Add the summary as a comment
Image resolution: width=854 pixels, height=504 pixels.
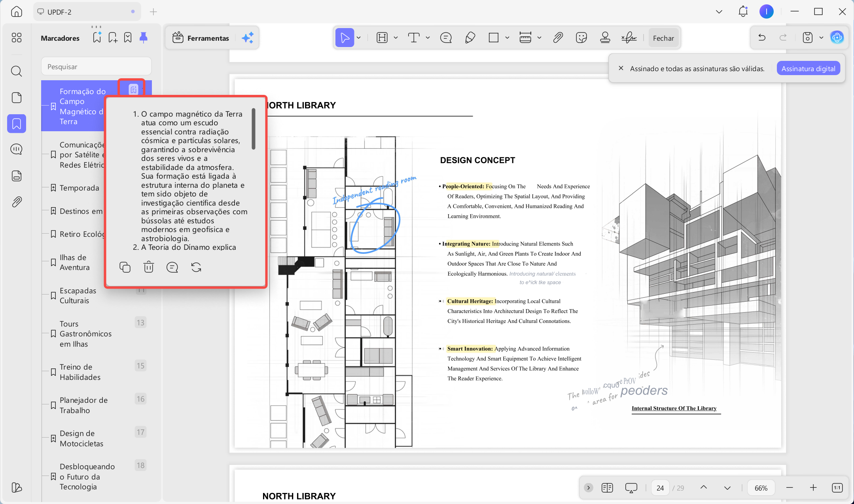(172, 267)
